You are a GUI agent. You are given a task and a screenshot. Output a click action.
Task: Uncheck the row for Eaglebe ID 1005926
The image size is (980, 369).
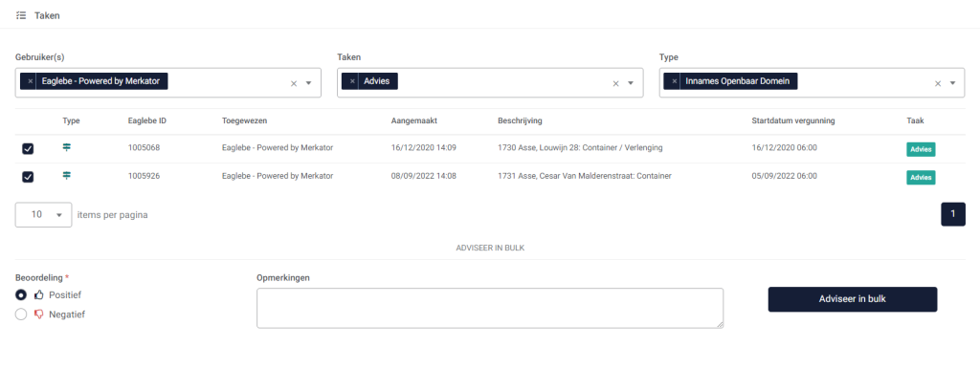[28, 177]
